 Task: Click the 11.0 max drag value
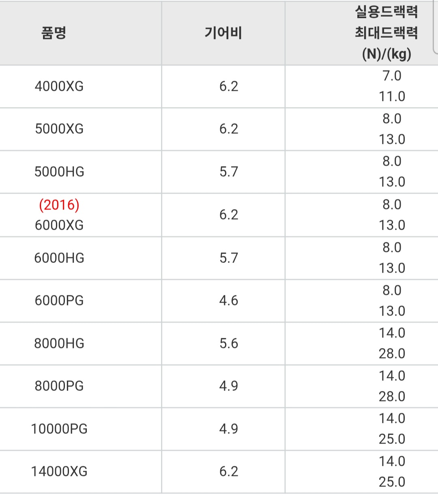392,96
